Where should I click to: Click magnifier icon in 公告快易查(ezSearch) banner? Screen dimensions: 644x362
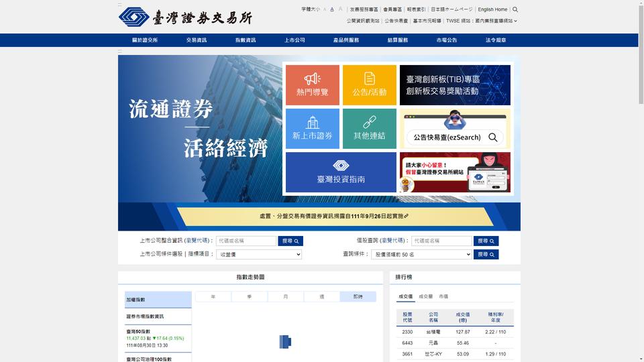coord(493,137)
